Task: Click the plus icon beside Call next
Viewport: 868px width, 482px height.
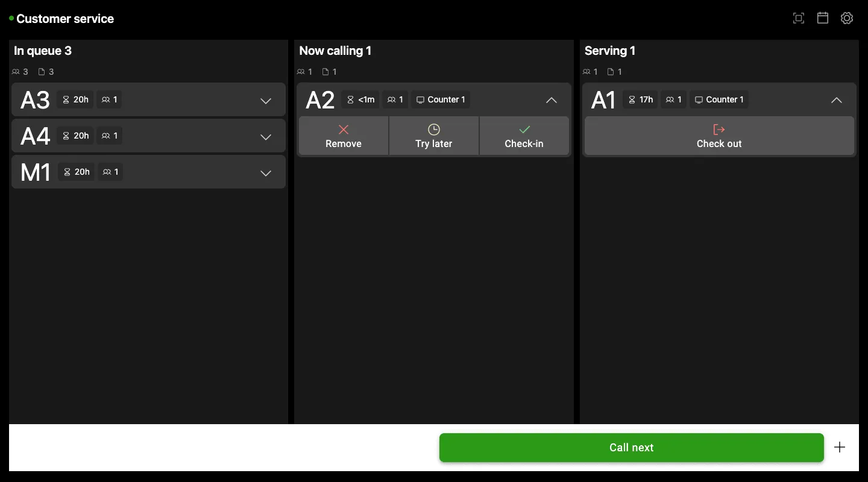Action: point(840,447)
